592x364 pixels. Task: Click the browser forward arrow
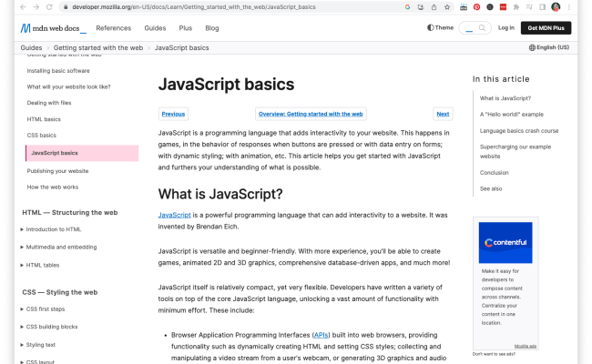(36, 6)
